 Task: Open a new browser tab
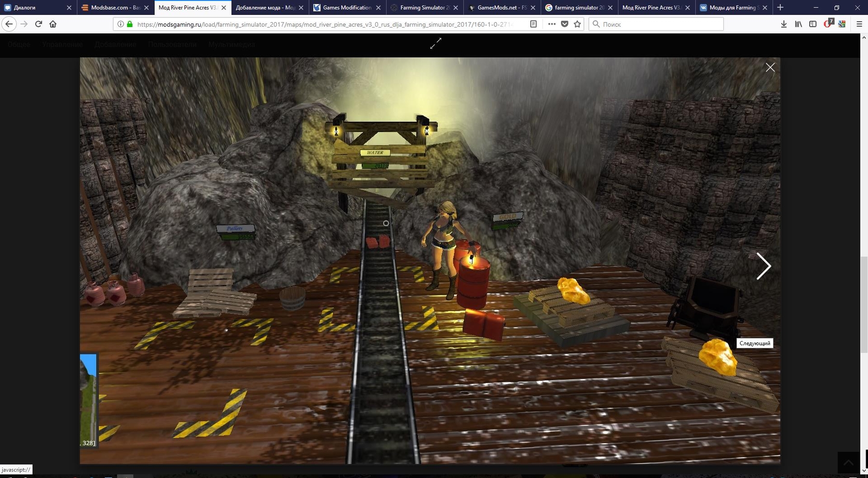[780, 7]
